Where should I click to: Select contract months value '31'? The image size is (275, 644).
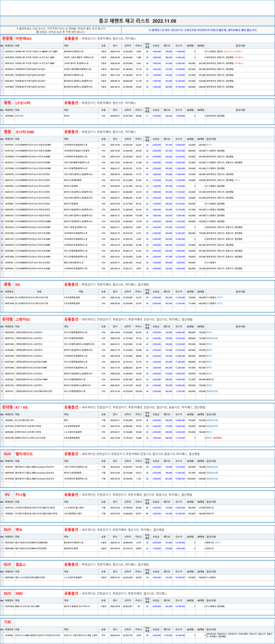click(147, 116)
